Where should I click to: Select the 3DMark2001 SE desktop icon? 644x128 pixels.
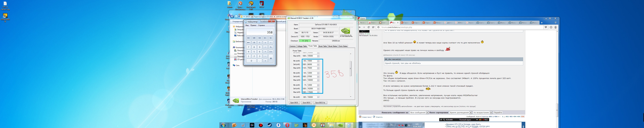point(5,18)
